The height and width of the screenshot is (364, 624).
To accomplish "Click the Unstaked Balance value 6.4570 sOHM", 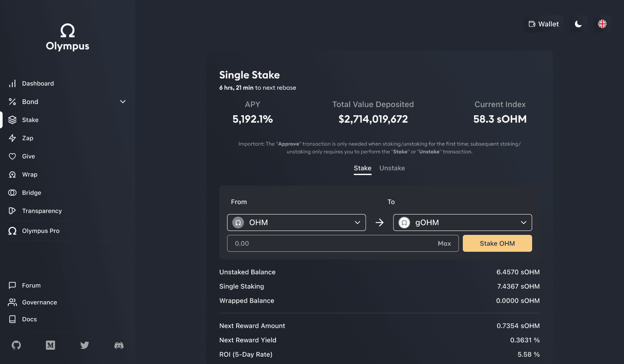I will 518,272.
